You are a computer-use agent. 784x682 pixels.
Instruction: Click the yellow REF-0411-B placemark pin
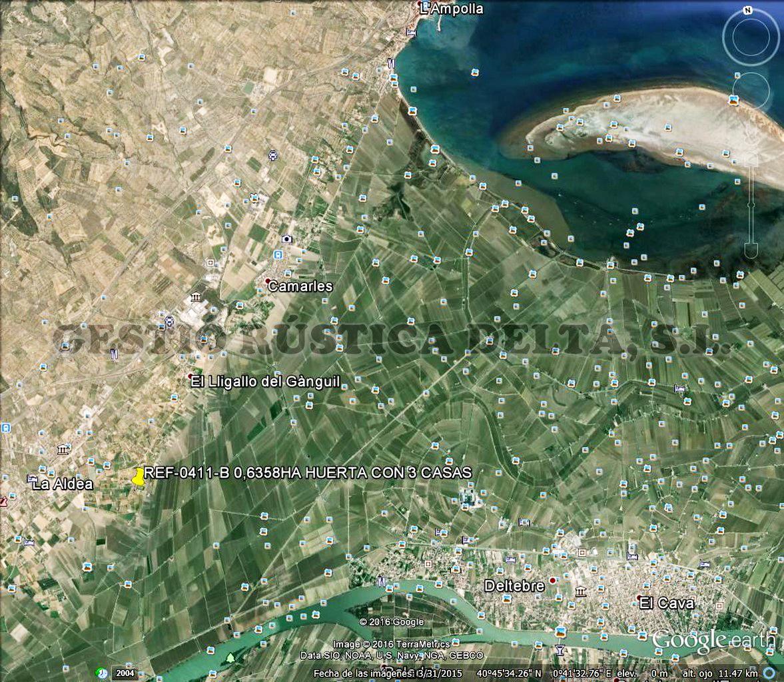coord(139,477)
